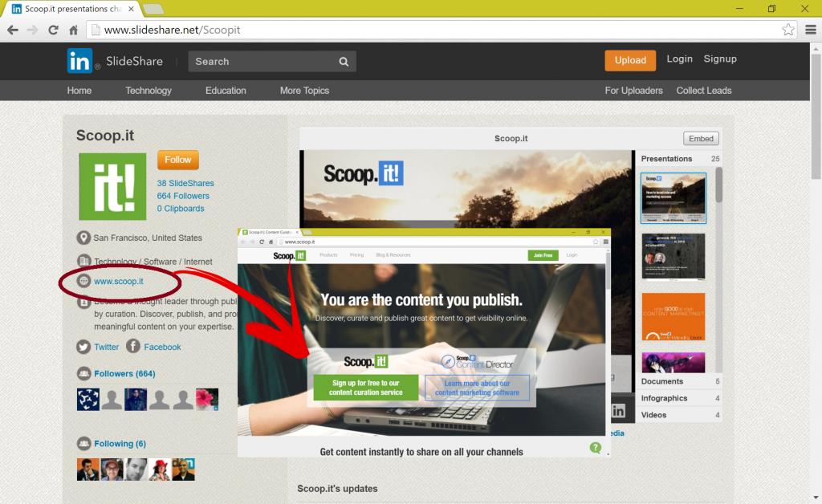
Task: Click the browser back arrow
Action: pos(13,30)
